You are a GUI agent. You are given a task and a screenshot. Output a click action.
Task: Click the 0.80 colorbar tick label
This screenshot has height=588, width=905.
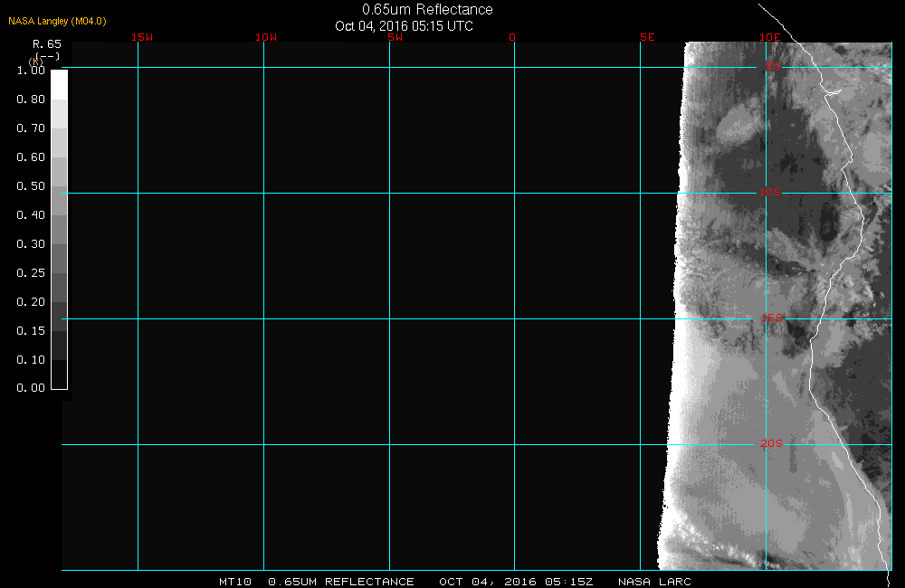pyautogui.click(x=31, y=100)
